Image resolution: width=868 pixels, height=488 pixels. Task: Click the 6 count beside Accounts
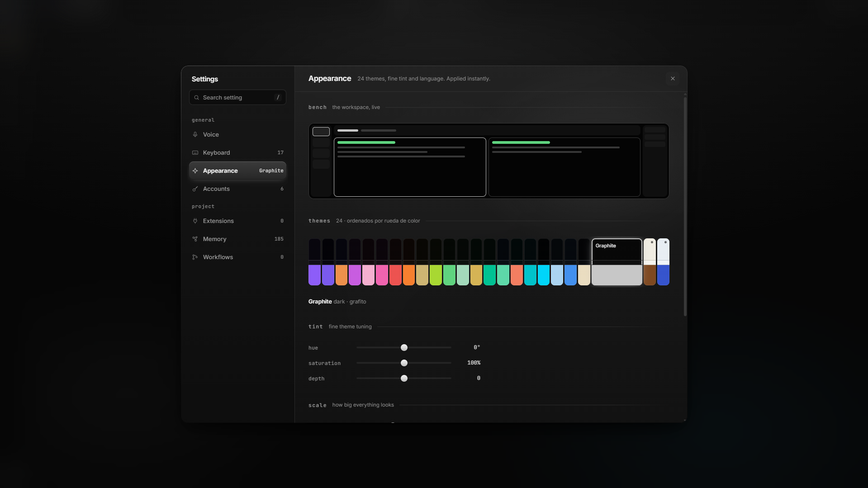pyautogui.click(x=282, y=189)
